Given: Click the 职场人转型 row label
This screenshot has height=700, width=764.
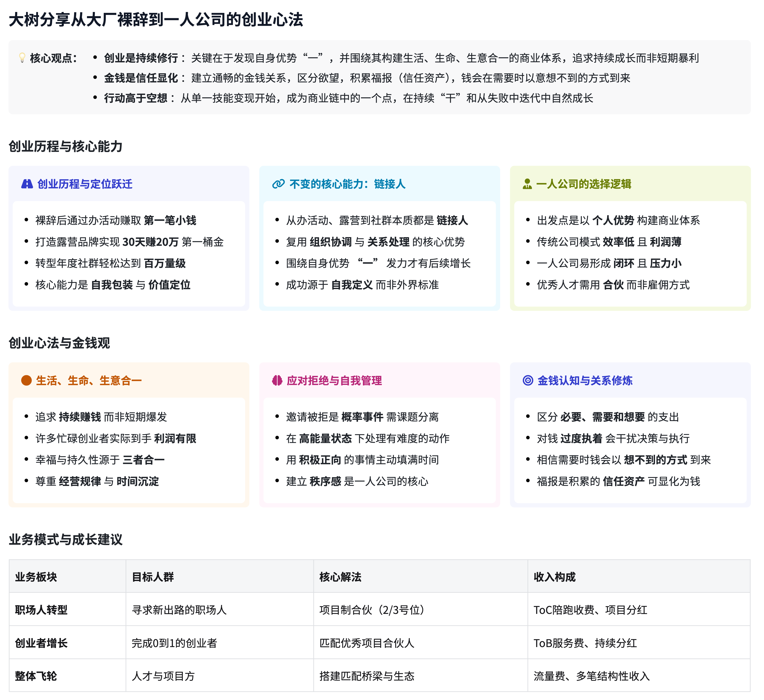Looking at the screenshot, I should point(41,610).
